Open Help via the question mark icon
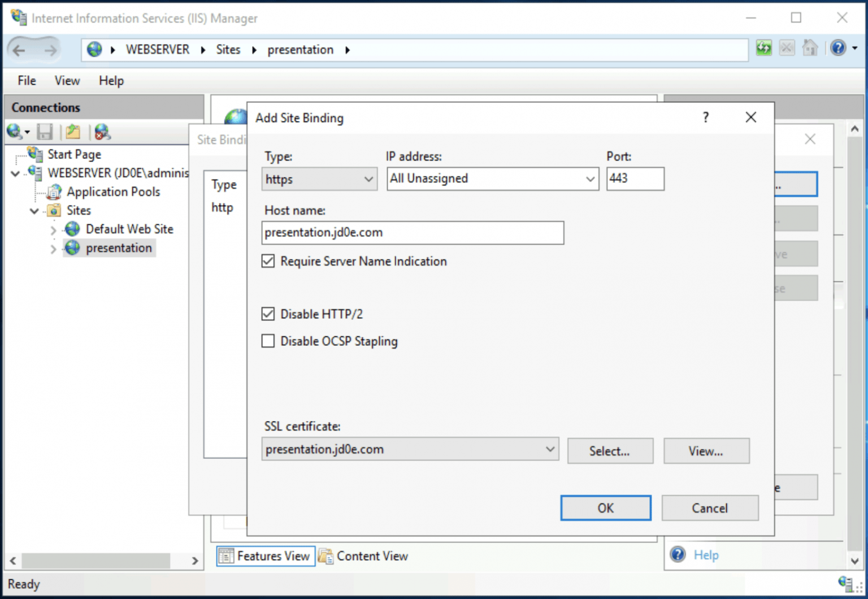The image size is (868, 599). click(x=837, y=48)
